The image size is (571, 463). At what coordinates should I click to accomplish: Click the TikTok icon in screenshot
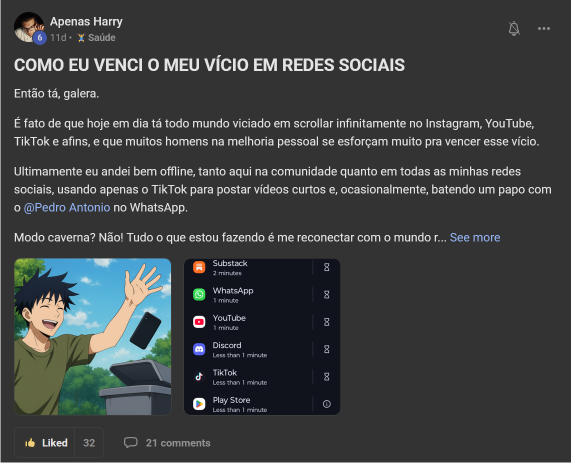(x=199, y=376)
